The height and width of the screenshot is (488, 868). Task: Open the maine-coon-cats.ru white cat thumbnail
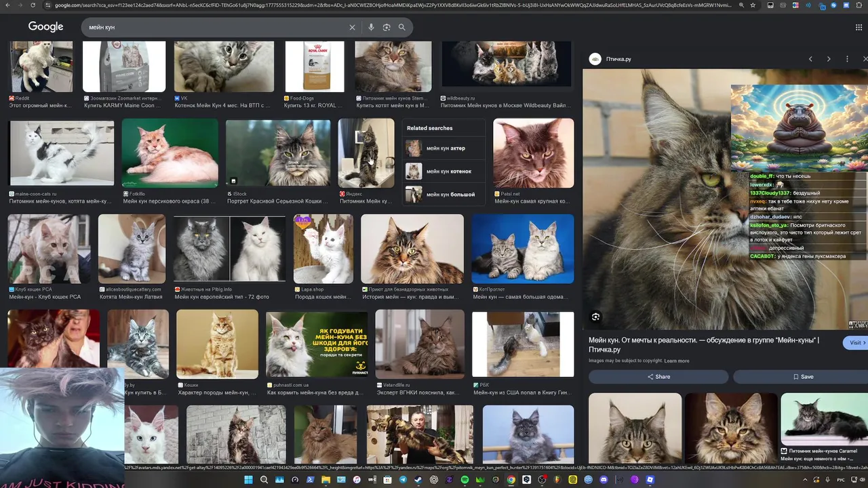(62, 153)
